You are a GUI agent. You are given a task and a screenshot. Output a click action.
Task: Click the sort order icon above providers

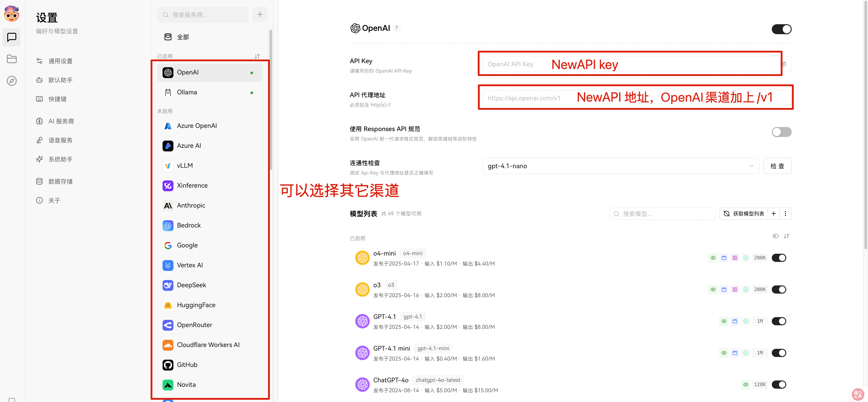(x=257, y=56)
